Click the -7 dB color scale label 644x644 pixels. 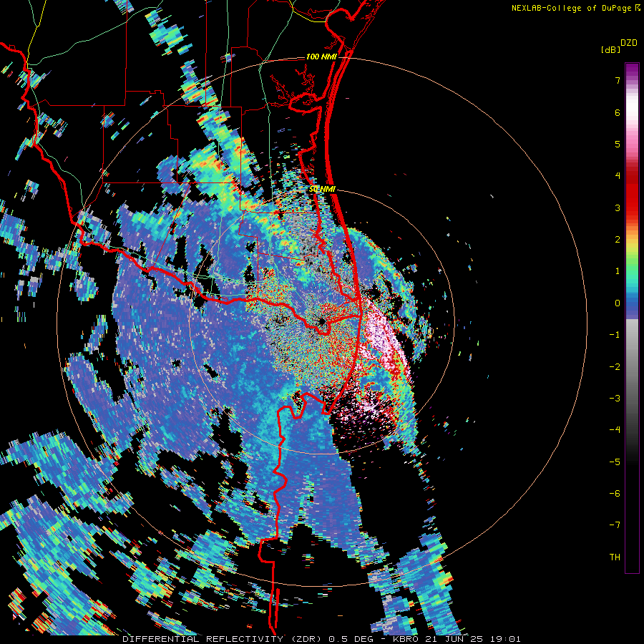pyautogui.click(x=615, y=525)
